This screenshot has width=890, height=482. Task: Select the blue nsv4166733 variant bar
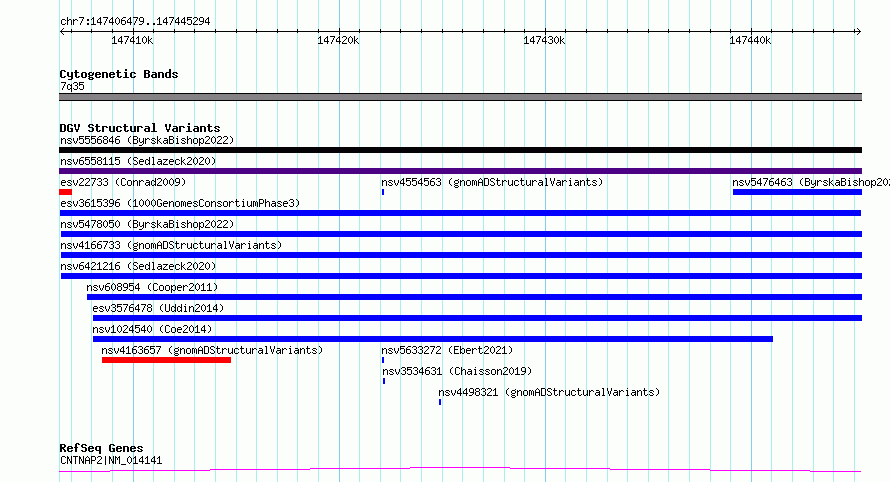pyautogui.click(x=461, y=255)
